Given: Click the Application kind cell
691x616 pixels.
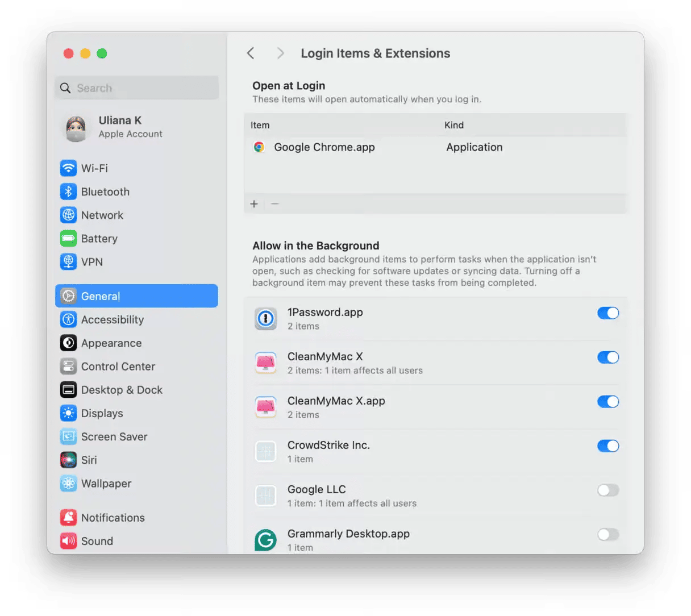Looking at the screenshot, I should [x=474, y=147].
